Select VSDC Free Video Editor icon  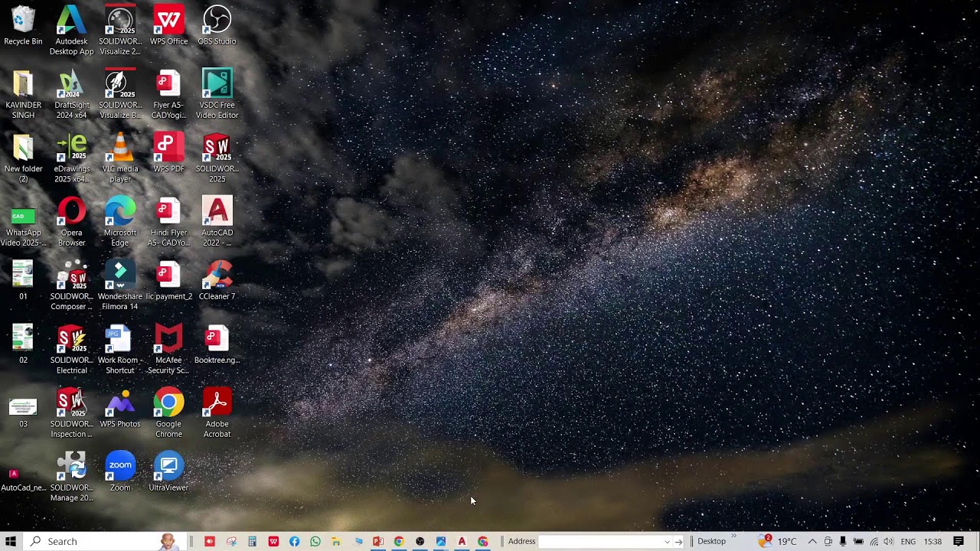(217, 94)
